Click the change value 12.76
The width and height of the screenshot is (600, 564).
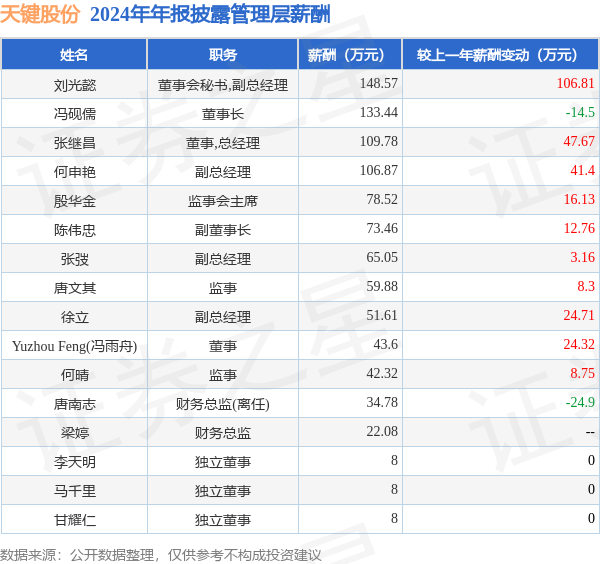pos(579,228)
